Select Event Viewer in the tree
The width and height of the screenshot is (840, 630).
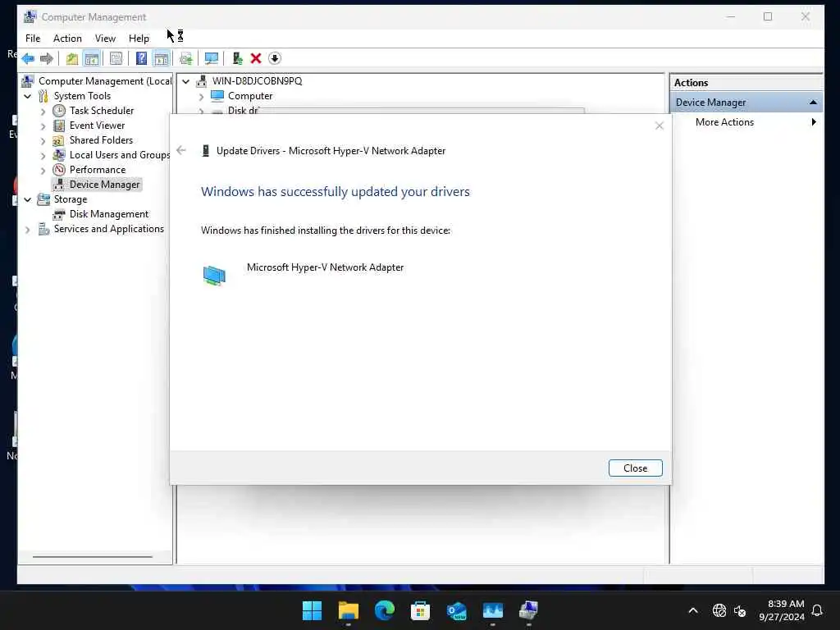[97, 126]
